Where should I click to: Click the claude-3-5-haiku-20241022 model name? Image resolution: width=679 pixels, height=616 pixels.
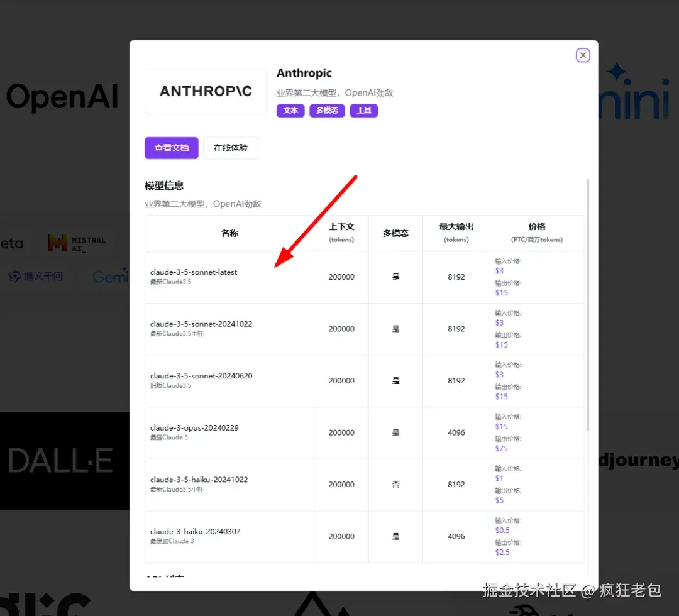[199, 480]
